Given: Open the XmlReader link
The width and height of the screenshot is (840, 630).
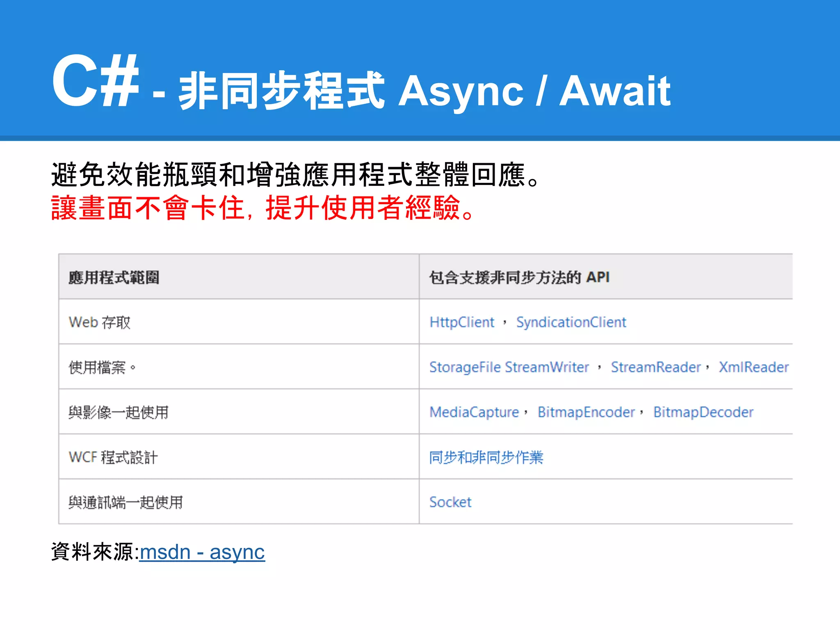Looking at the screenshot, I should click(x=753, y=367).
